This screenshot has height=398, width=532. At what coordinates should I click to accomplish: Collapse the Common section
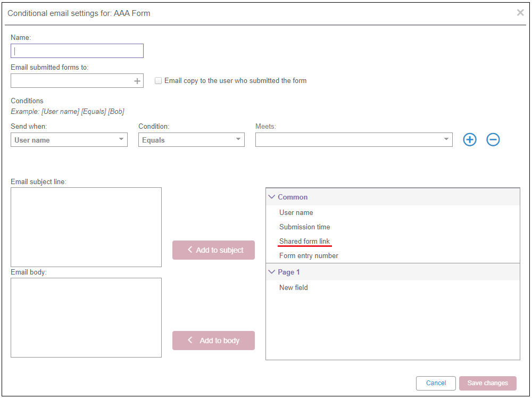pyautogui.click(x=272, y=197)
